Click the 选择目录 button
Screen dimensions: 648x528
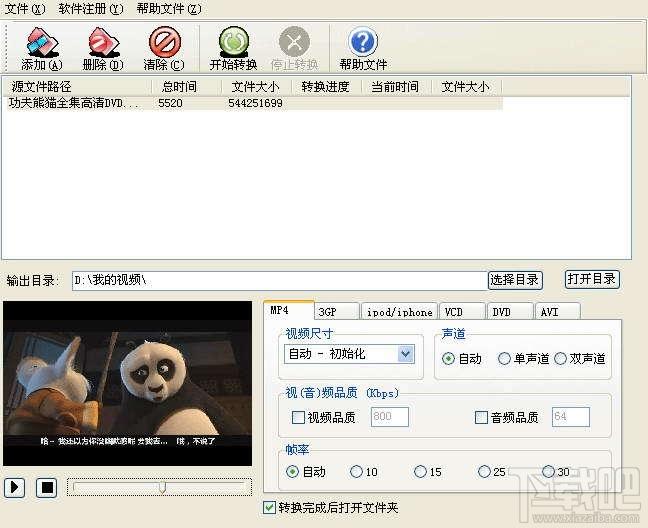click(515, 280)
